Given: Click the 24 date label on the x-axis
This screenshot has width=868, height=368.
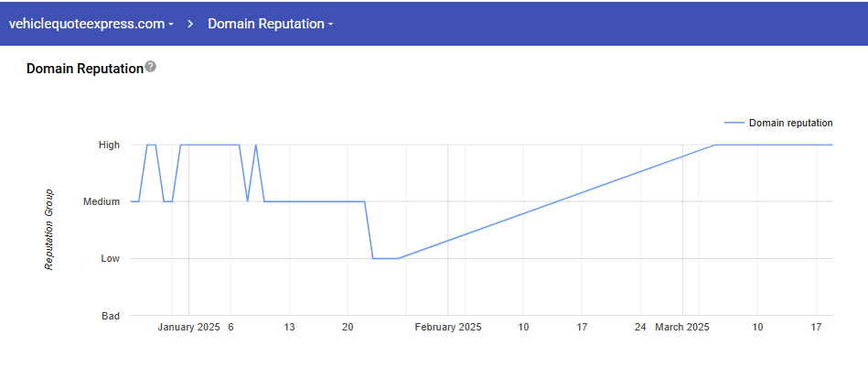Looking at the screenshot, I should [640, 327].
